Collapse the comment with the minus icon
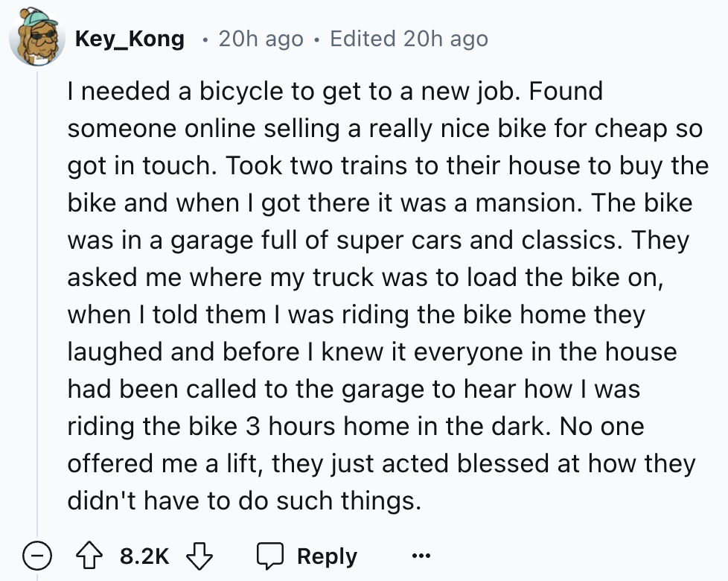728x581 pixels. pos(34,556)
